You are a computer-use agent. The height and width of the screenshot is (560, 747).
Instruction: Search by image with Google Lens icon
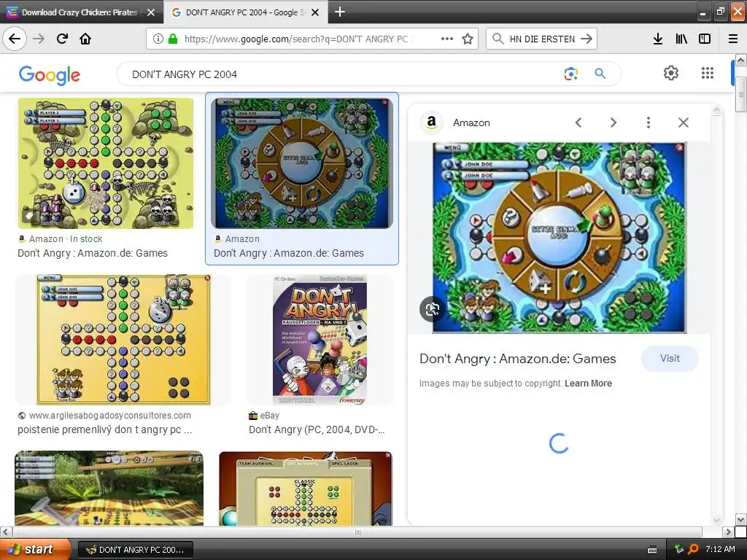coord(570,74)
